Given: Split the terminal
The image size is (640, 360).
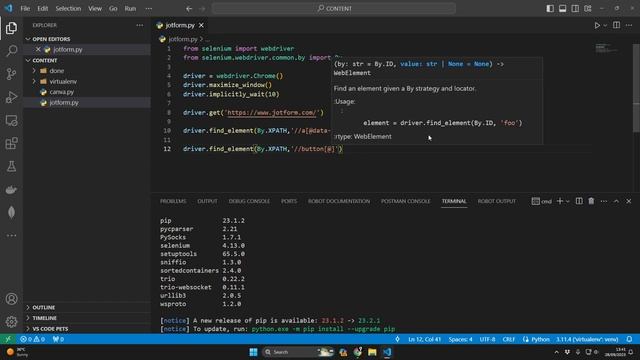Looking at the screenshot, I should point(579,201).
